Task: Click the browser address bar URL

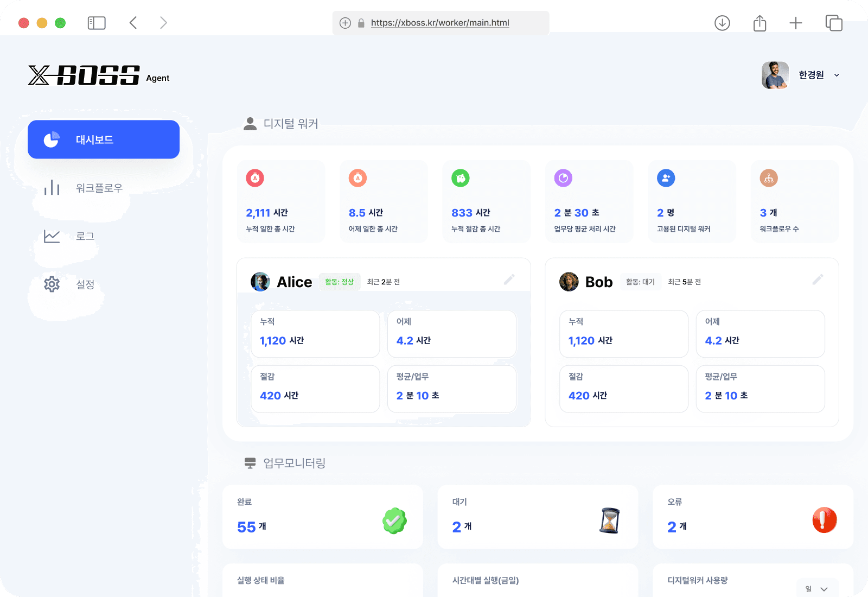Action: tap(440, 23)
